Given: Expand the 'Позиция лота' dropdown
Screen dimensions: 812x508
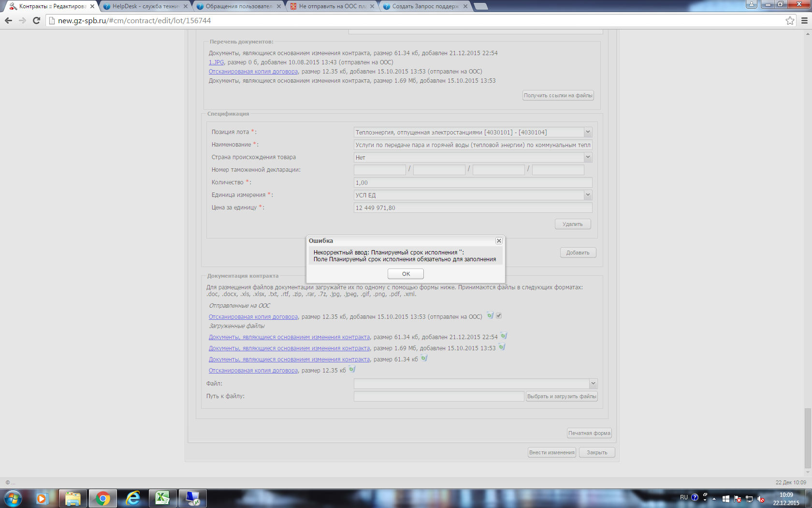Looking at the screenshot, I should 588,132.
